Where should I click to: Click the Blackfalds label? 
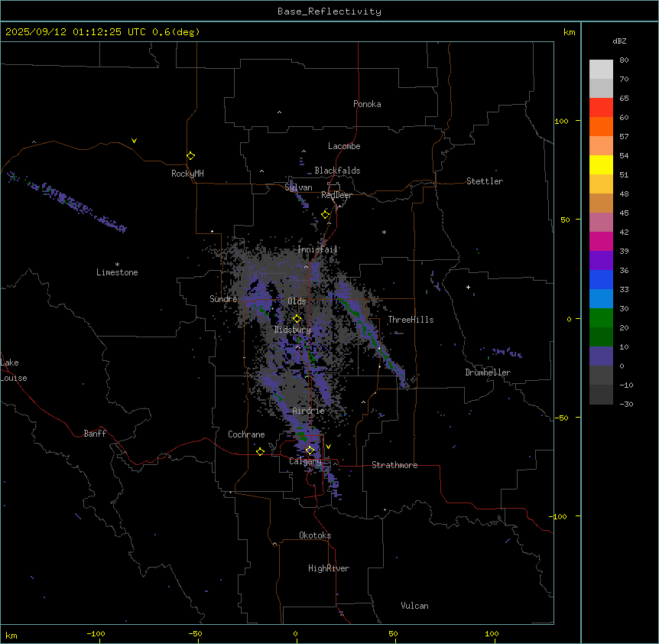coord(337,171)
